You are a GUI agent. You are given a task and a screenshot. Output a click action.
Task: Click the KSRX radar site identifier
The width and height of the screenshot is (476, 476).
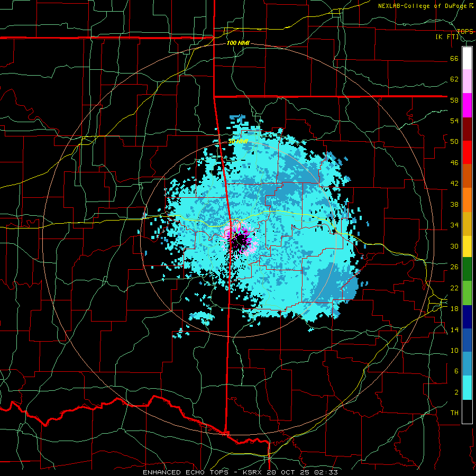pyautogui.click(x=253, y=472)
